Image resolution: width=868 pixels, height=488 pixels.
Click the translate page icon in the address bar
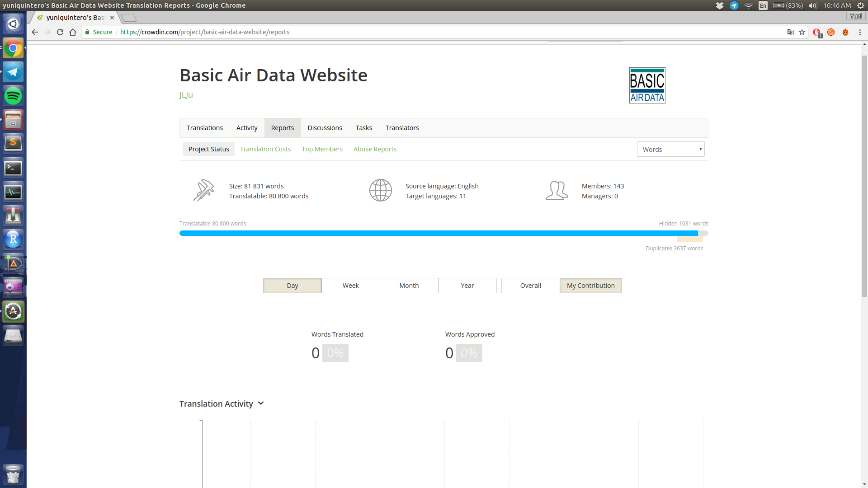[x=791, y=32]
